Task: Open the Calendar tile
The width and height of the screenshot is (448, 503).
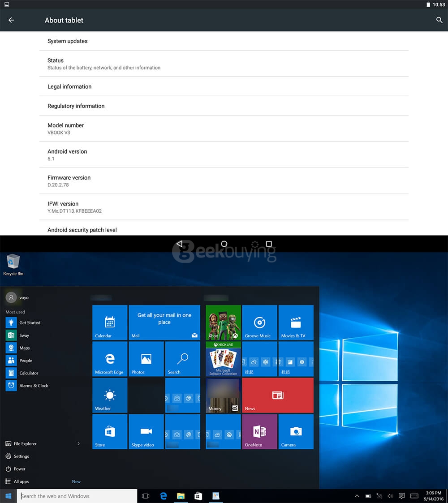Action: 110,322
